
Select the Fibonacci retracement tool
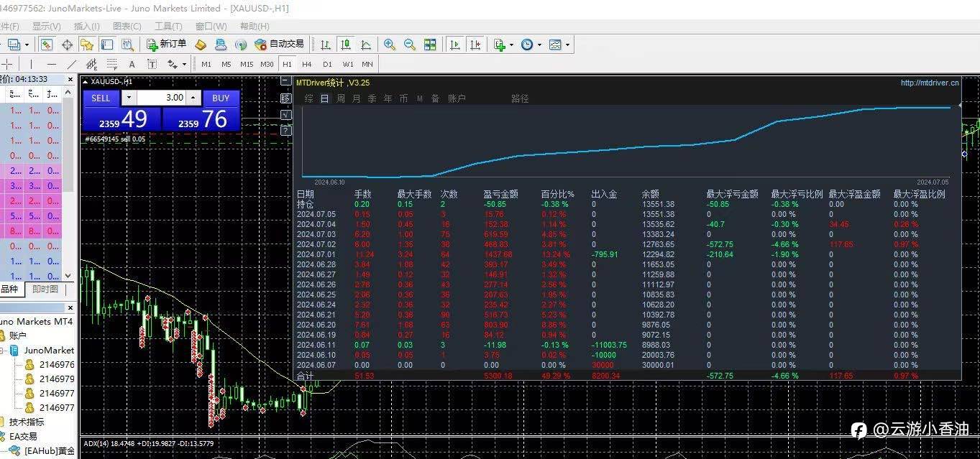111,64
